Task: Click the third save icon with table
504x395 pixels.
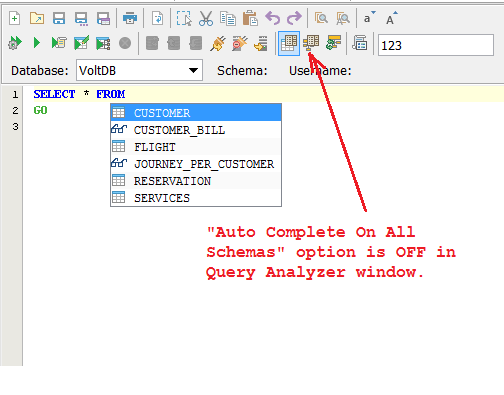Action: point(103,19)
